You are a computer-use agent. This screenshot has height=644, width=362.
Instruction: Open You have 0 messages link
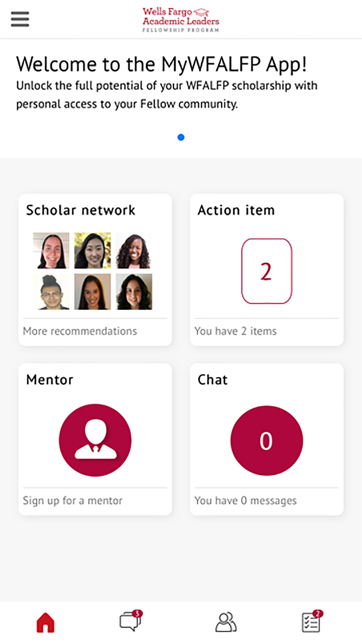[245, 501]
